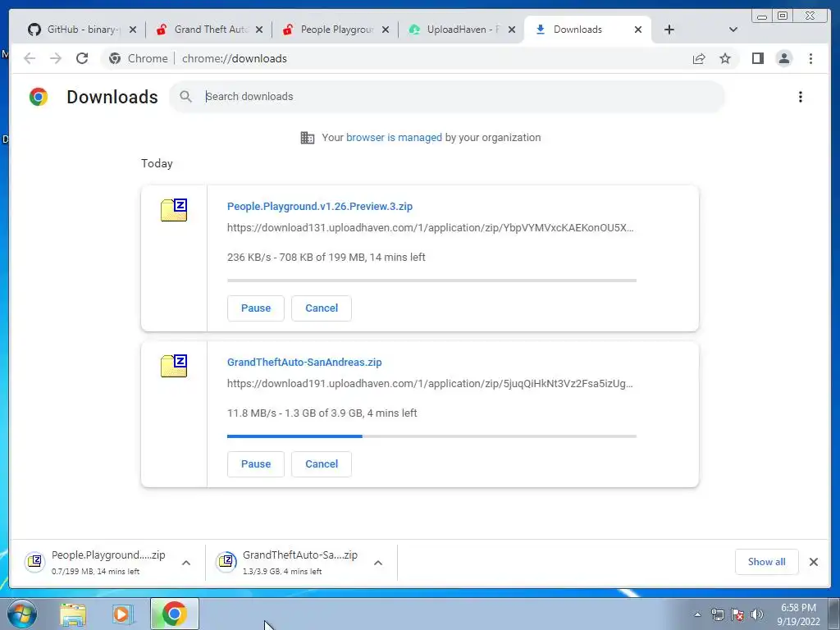Screen dimensions: 840x630
Task: Open the volume speaker tray icon
Action: (757, 614)
